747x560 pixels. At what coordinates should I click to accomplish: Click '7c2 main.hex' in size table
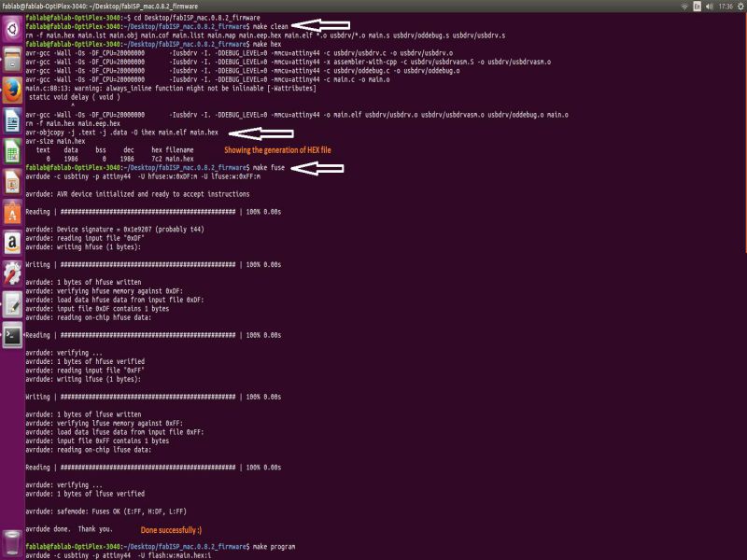click(173, 159)
